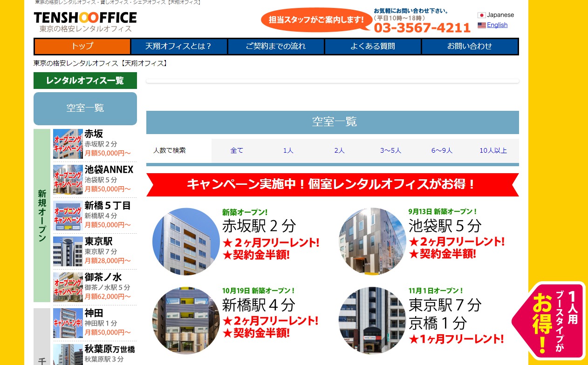Filter vacancies by 1人
Screen dimensions: 588x365
(x=288, y=150)
